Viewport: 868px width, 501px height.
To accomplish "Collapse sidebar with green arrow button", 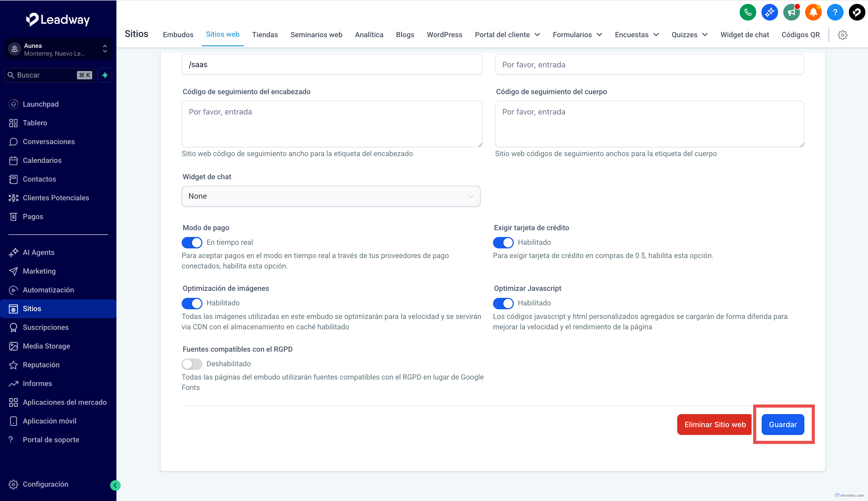I will [x=115, y=485].
